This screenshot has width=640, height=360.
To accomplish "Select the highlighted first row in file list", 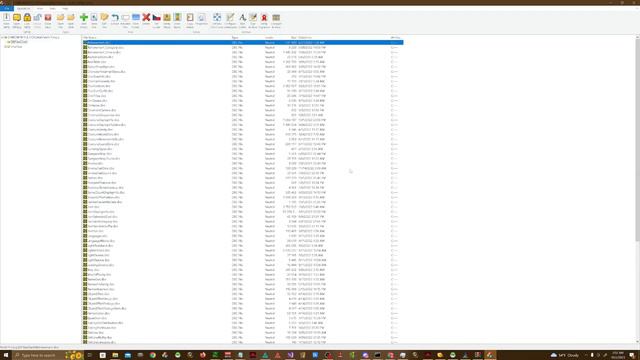I will click(243, 42).
